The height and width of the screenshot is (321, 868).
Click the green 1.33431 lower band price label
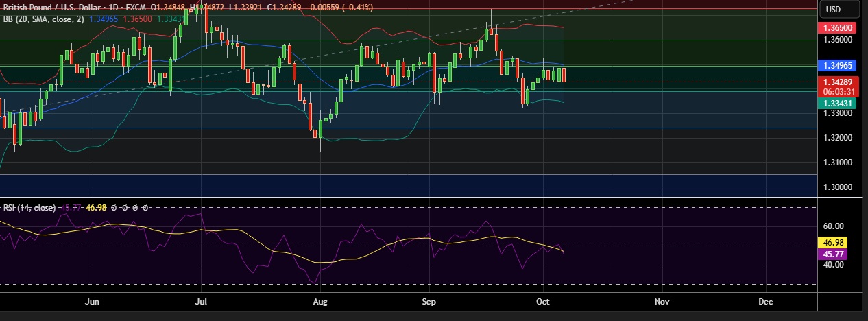point(837,103)
